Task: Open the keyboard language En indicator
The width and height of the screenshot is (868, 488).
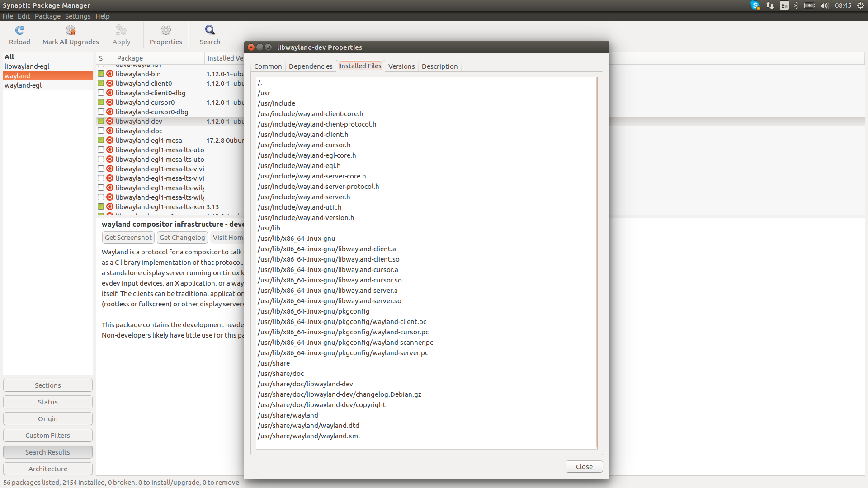Action: tap(784, 5)
